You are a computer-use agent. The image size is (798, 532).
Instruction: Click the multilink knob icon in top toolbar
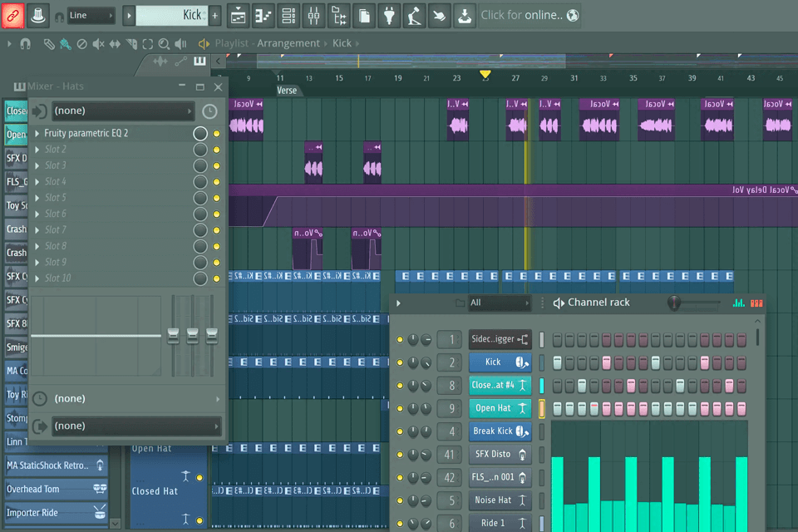point(37,16)
